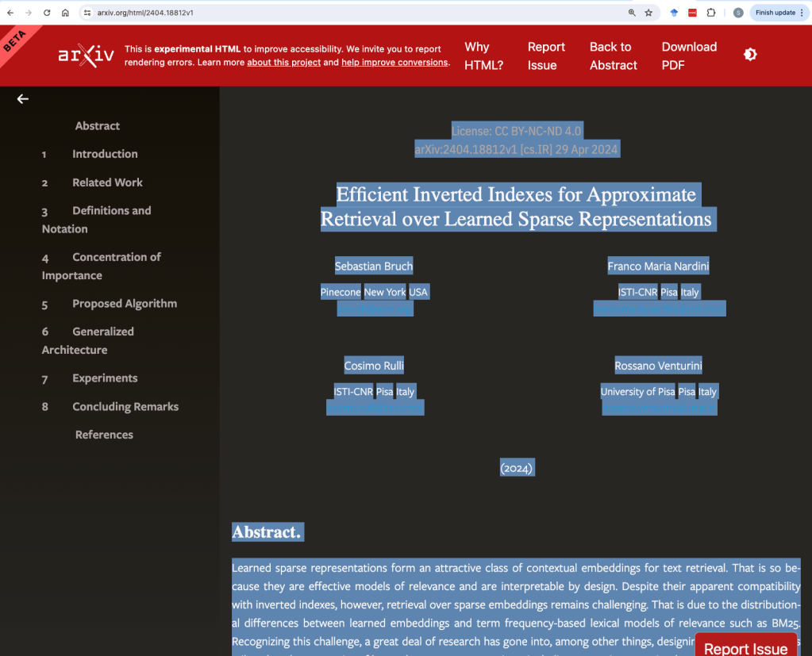Click Download PDF in the header
This screenshot has width=812, height=656.
click(x=688, y=56)
